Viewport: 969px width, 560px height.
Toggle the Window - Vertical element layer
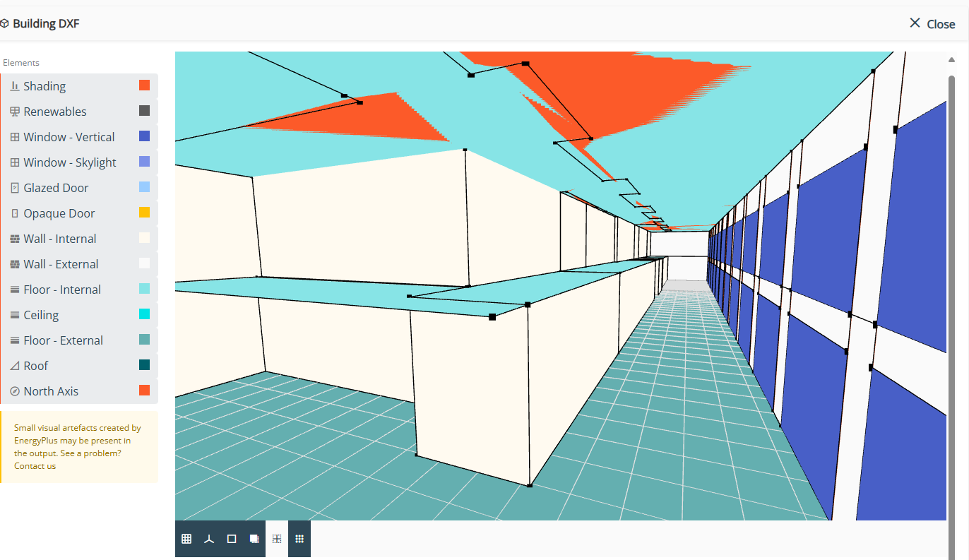pyautogui.click(x=69, y=137)
